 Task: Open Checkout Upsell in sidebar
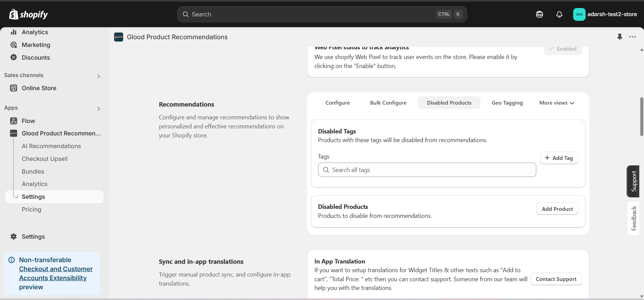(x=45, y=159)
